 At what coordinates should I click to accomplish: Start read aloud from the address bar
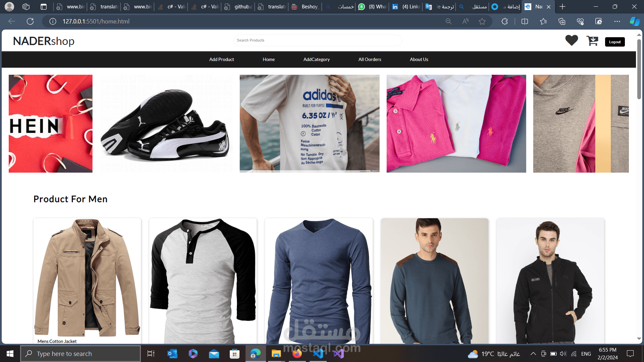coord(465,21)
